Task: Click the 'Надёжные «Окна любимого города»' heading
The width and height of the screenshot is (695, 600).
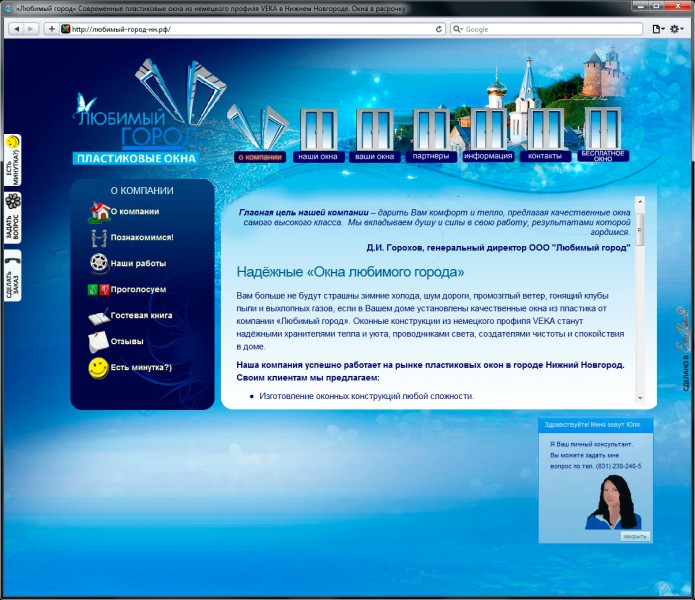Action: tap(350, 272)
